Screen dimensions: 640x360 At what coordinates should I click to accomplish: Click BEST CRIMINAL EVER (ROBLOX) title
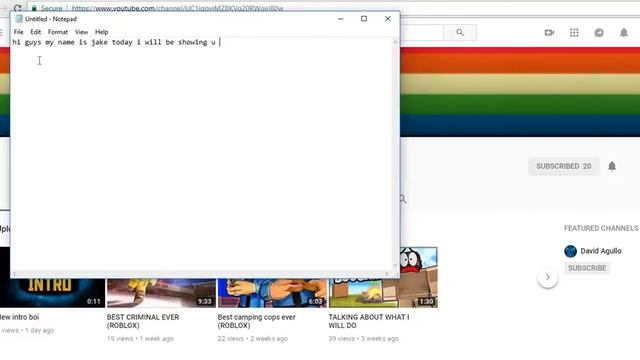point(143,321)
